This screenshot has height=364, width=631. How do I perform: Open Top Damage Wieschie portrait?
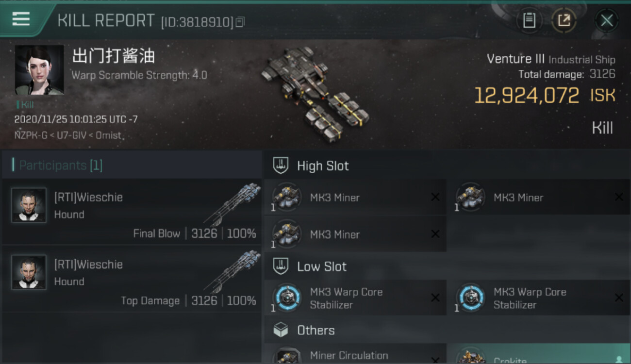coord(29,272)
